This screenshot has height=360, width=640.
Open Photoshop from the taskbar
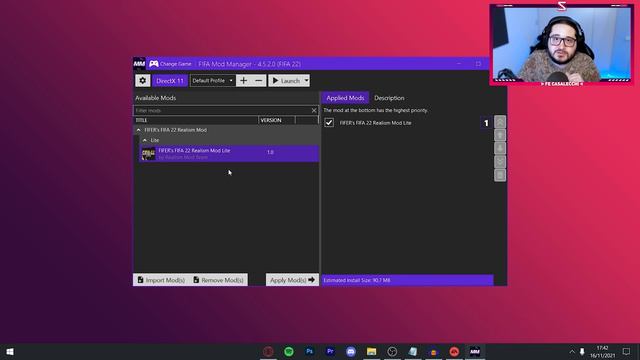pos(309,351)
